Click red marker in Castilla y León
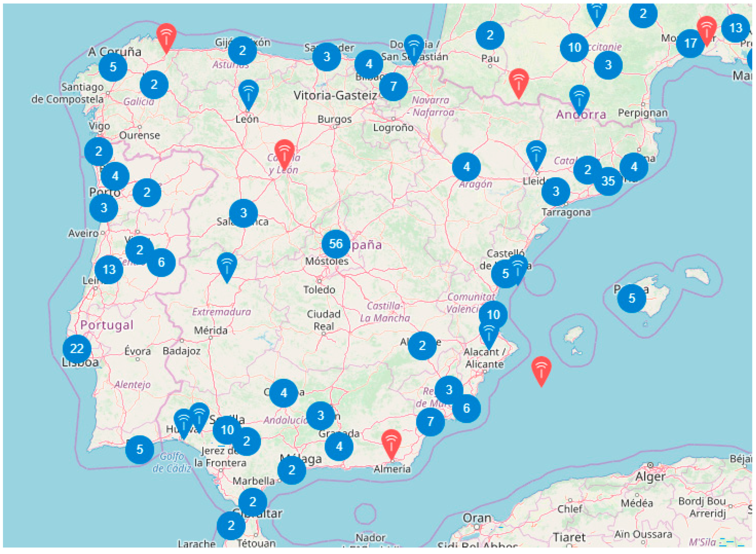The height and width of the screenshot is (554, 756). click(x=284, y=152)
